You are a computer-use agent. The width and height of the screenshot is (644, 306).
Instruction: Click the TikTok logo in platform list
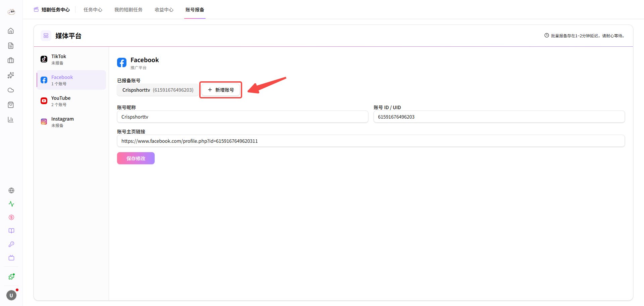click(x=44, y=59)
